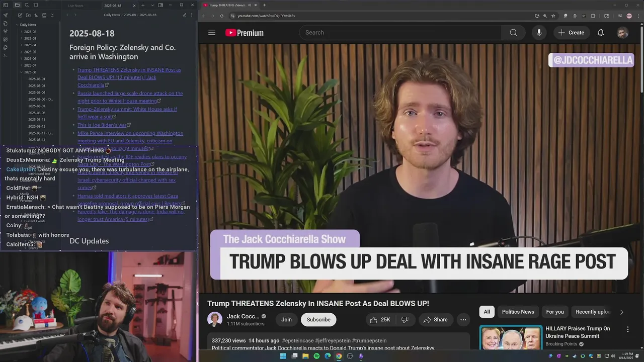
Task: Open the YouTube Create button
Action: click(571, 33)
